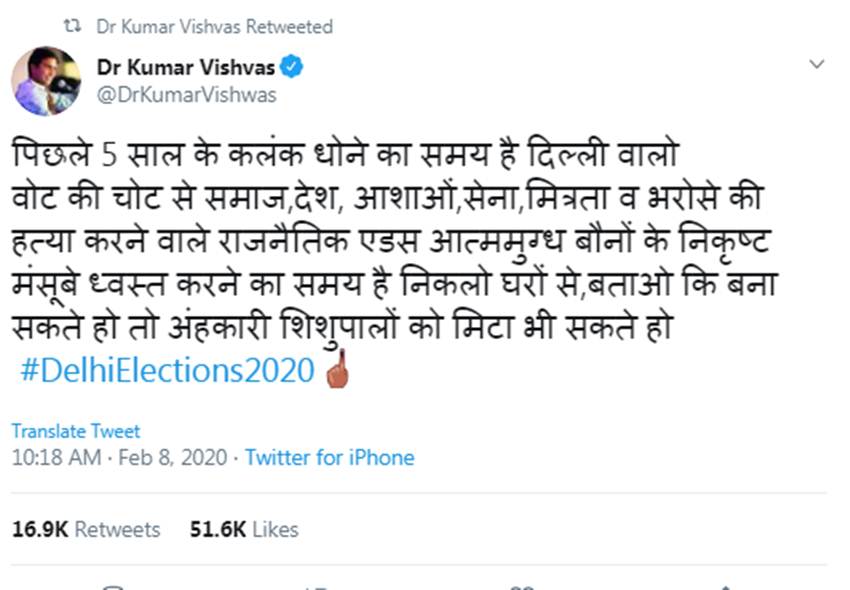Click the partially visible like heart icon at bottom
850x590 pixels.
pyautogui.click(x=520, y=587)
